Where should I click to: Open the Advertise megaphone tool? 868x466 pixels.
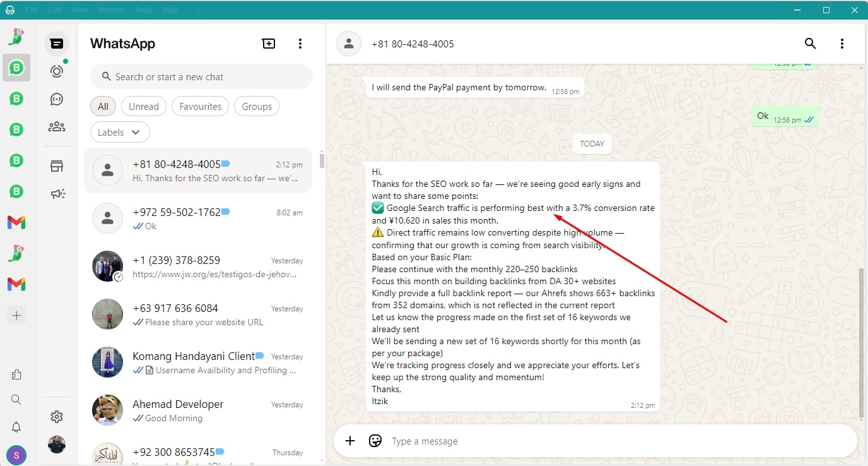(57, 194)
